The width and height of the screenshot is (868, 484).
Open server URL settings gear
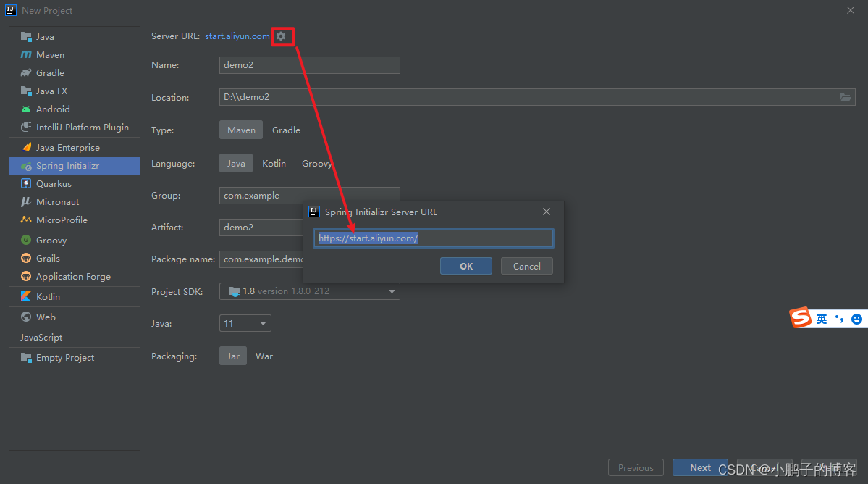pos(281,36)
